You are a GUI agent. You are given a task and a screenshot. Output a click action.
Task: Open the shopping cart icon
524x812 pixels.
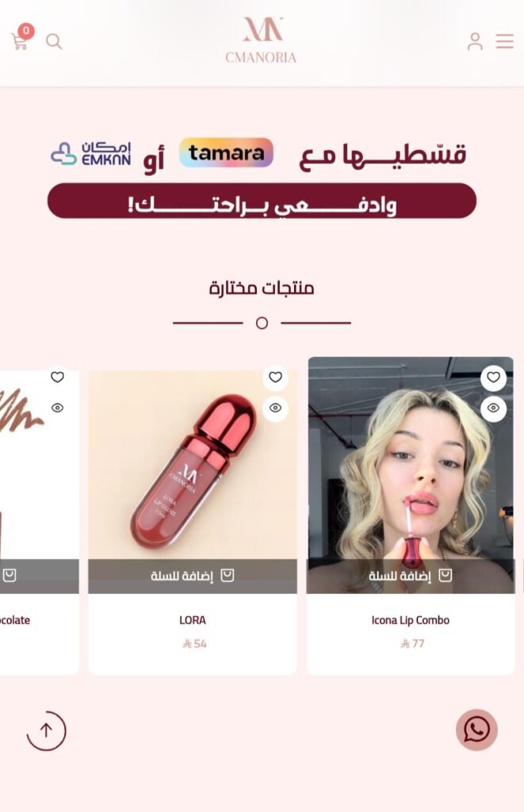20,41
